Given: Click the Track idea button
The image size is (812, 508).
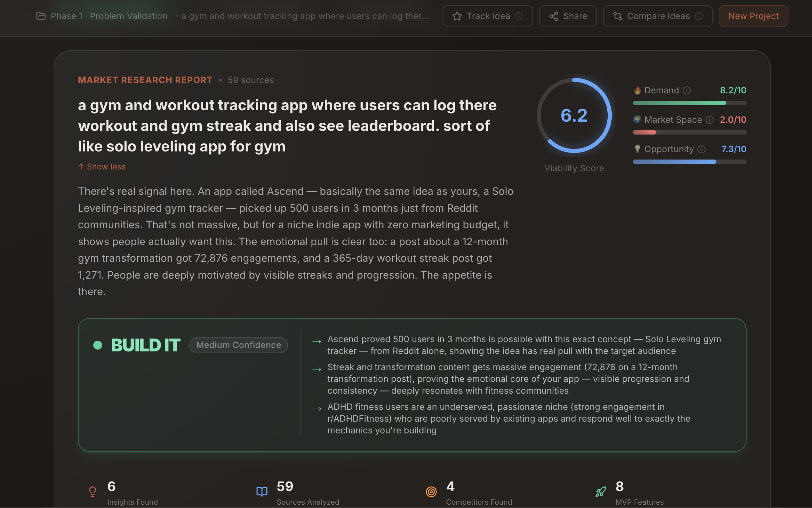Looking at the screenshot, I should [x=488, y=16].
